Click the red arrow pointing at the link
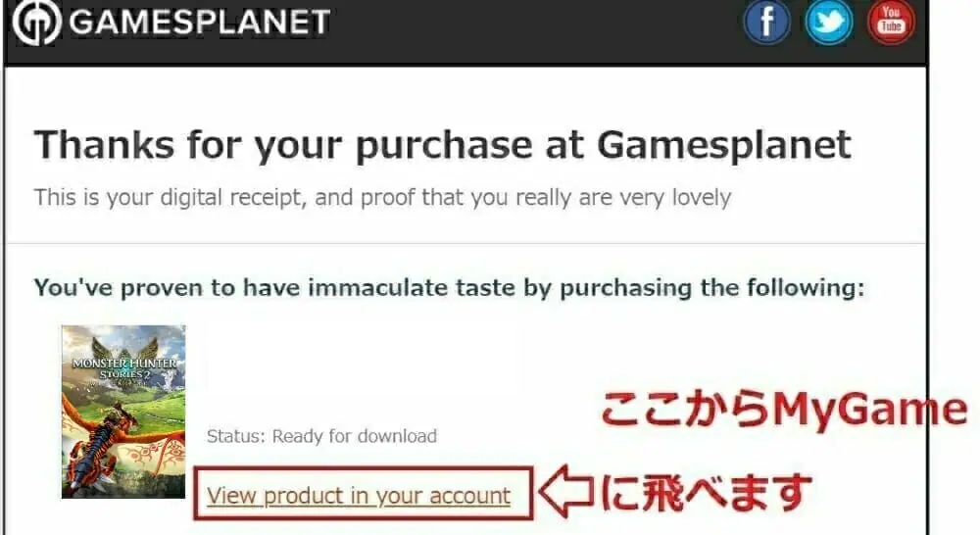 (x=566, y=491)
